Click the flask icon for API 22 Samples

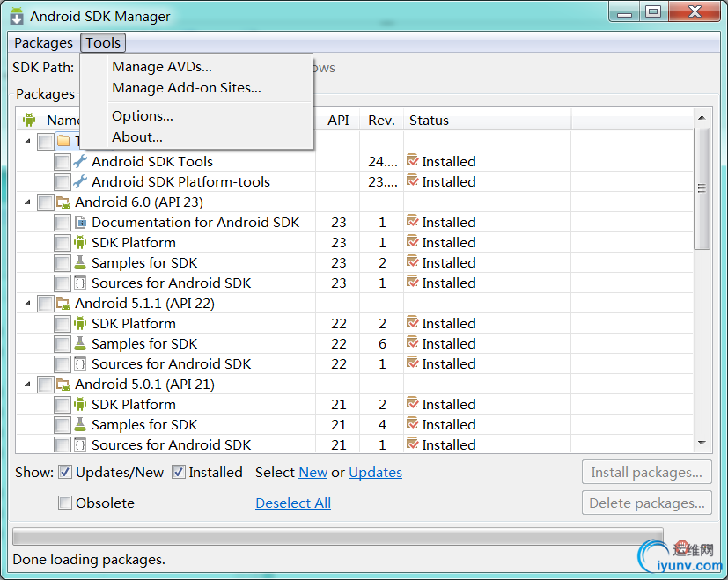80,344
